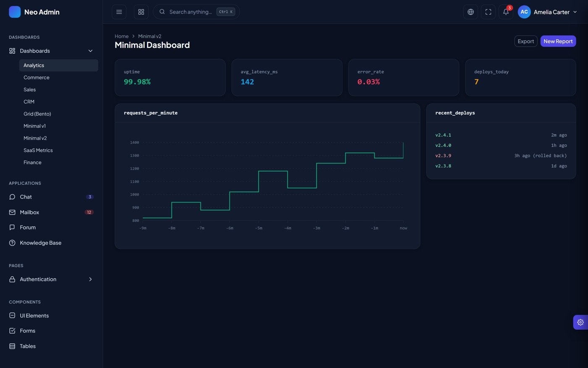Click the 1400 label on chart y-axis
Screen dimensions: 588x368
[x=134, y=143]
